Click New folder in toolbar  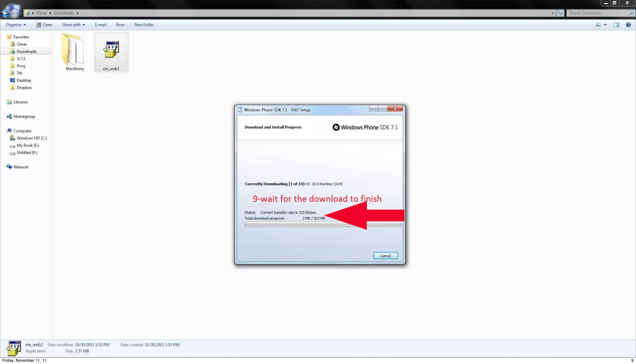[144, 25]
